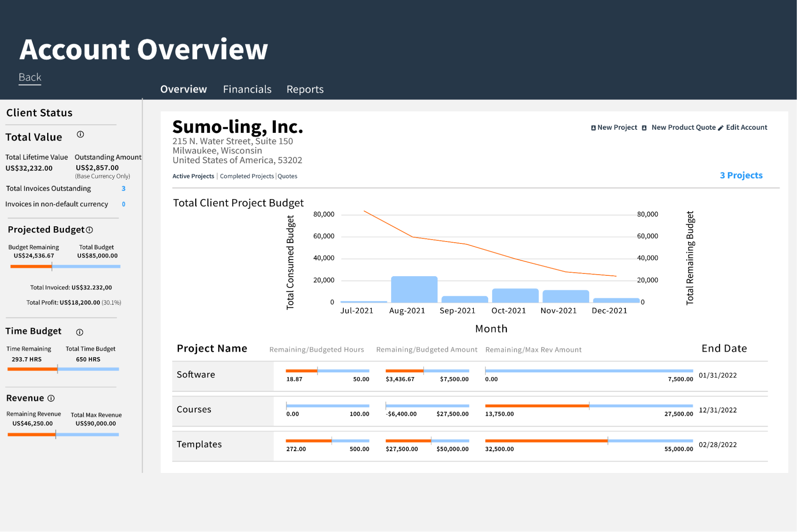Open Completed Projects view
Screen dimensions: 798x532
pos(246,175)
